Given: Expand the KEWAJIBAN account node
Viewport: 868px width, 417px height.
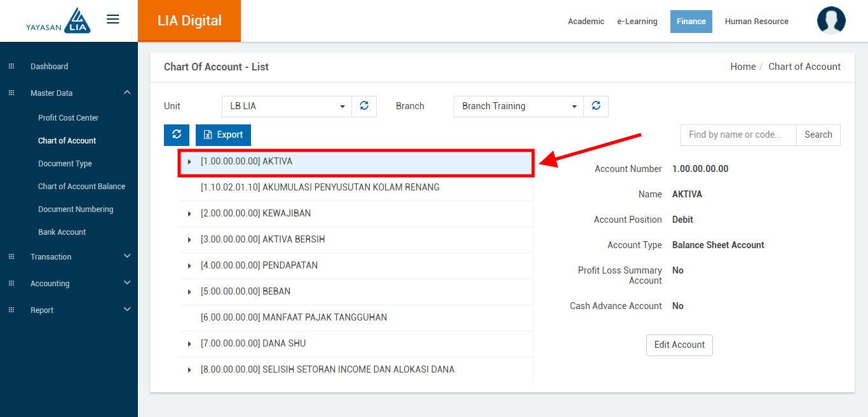Looking at the screenshot, I should pos(189,214).
